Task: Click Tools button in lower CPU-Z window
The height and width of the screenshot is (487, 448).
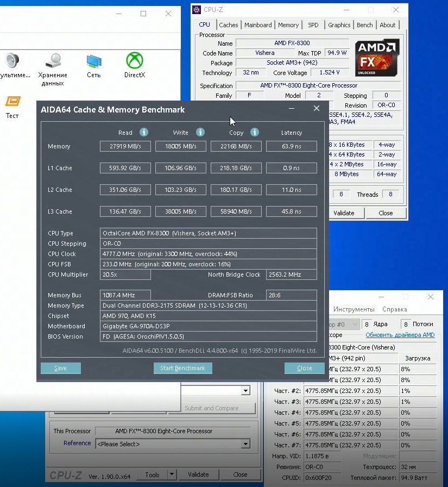Action: (x=153, y=474)
